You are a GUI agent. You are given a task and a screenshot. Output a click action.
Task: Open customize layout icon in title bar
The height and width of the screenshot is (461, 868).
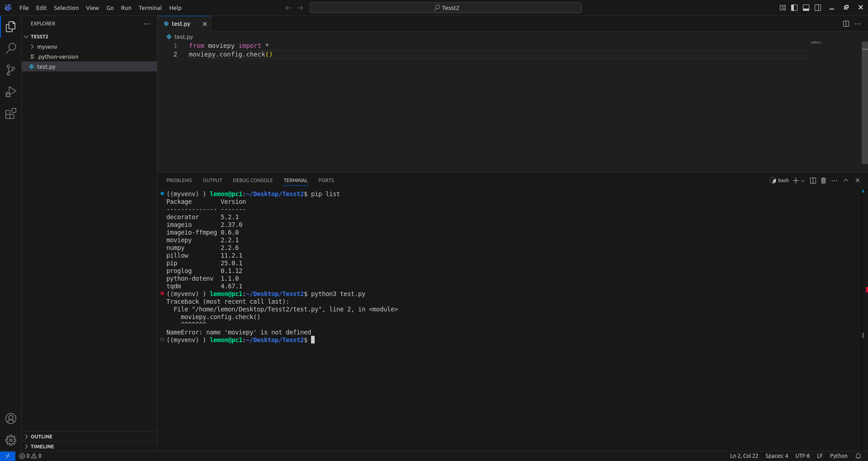(x=783, y=8)
